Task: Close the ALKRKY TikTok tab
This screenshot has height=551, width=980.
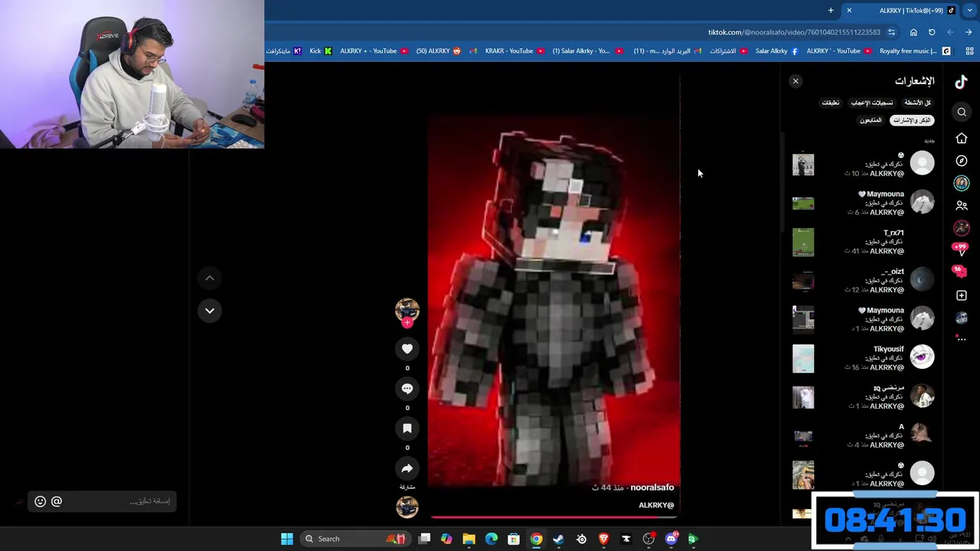Action: [849, 11]
